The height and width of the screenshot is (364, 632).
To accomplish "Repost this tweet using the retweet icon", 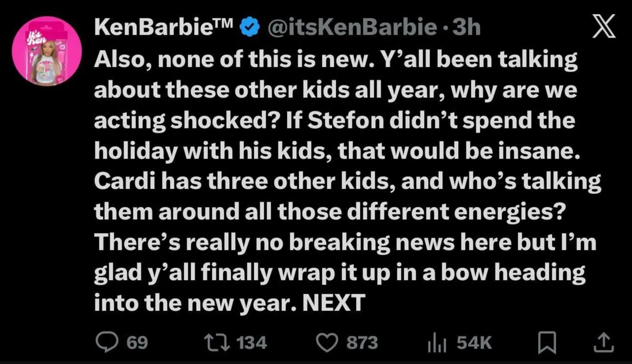I will (216, 343).
